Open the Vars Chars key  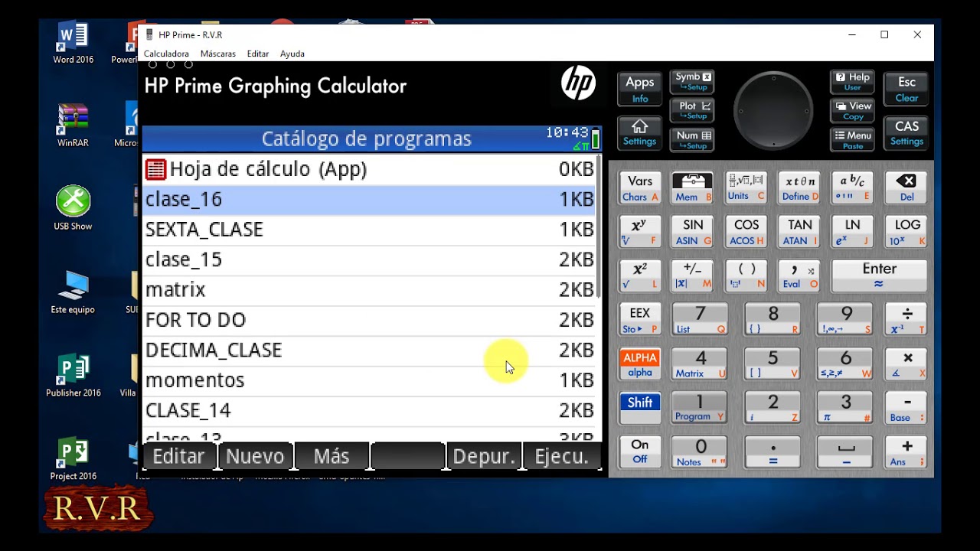pos(640,188)
